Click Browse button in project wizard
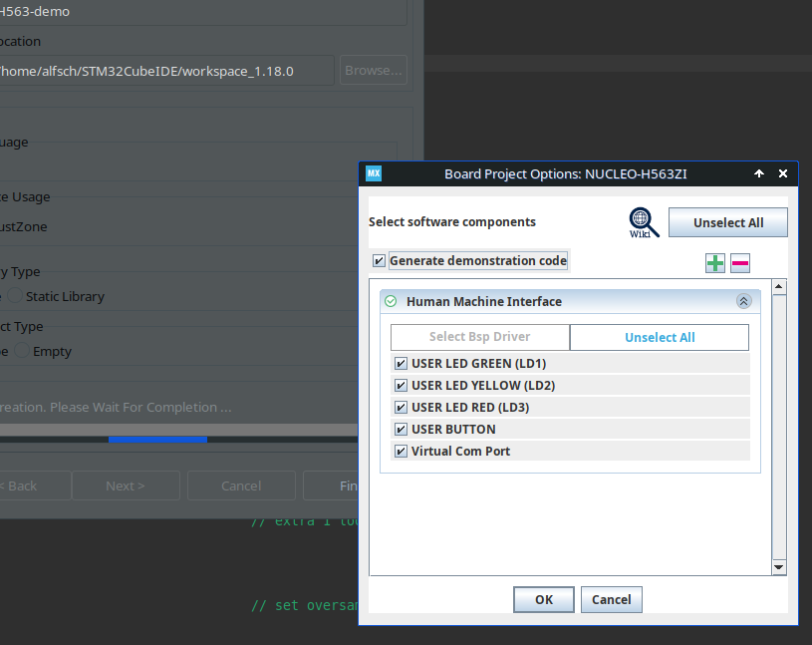 (374, 70)
